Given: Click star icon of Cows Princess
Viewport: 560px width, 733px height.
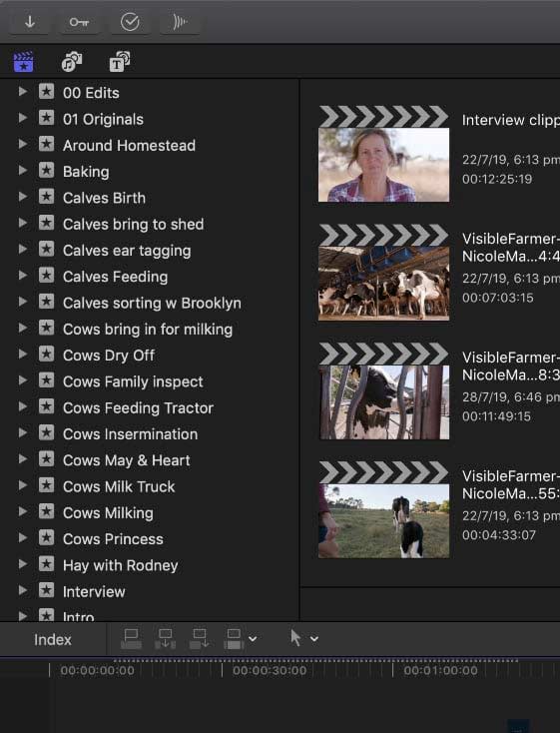Looking at the screenshot, I should (x=46, y=537).
